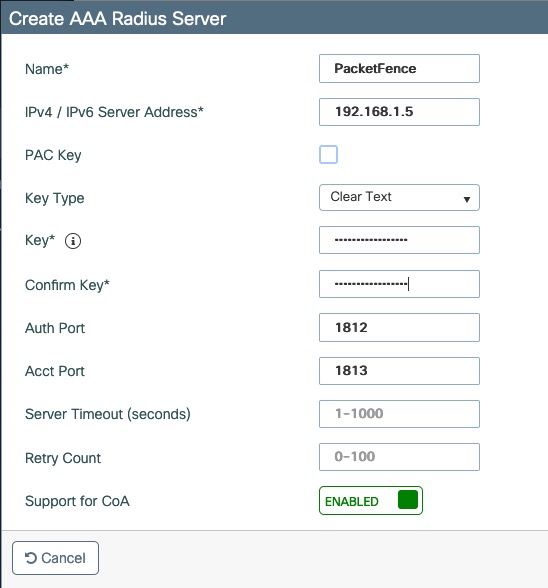
Task: Click the PAC Key label
Action: pyautogui.click(x=53, y=155)
